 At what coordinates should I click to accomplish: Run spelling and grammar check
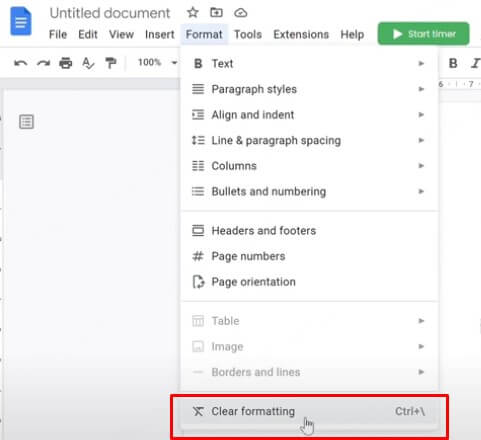click(x=88, y=63)
